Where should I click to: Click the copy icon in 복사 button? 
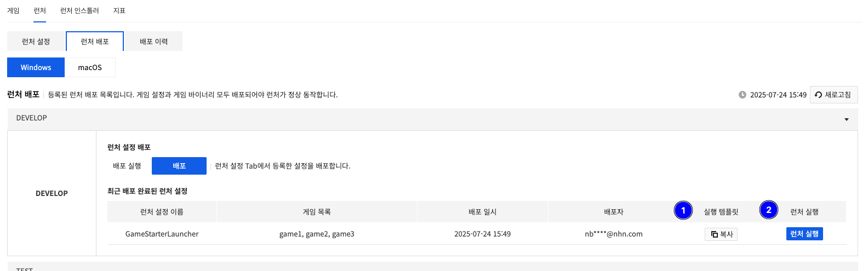pos(715,234)
